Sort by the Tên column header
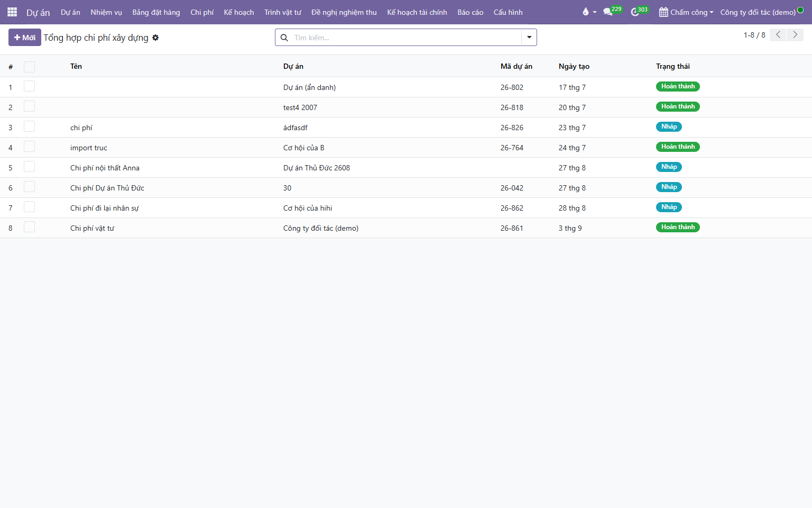 coord(76,66)
